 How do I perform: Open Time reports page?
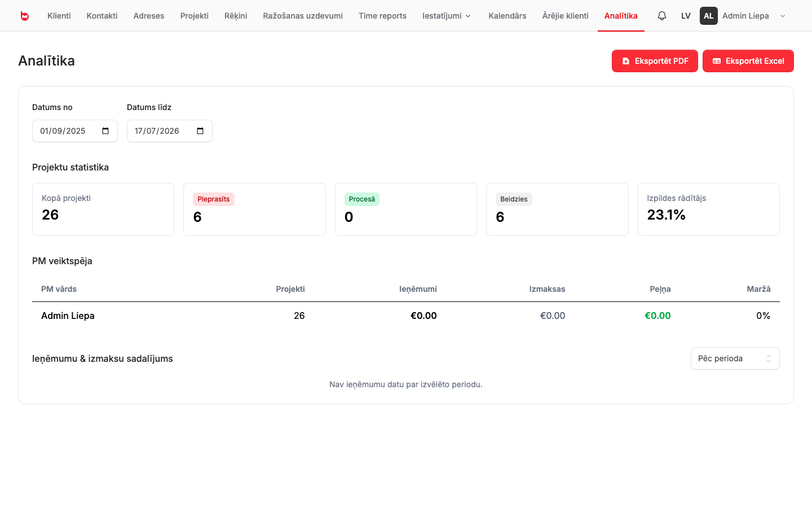pos(382,16)
